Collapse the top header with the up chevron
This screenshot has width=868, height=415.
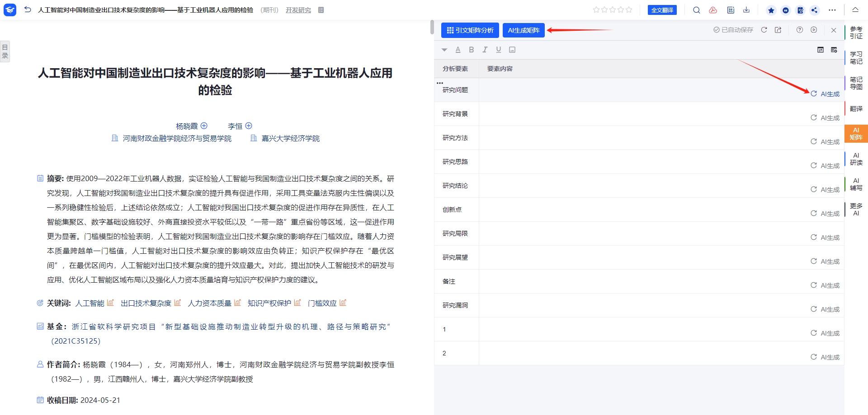click(x=855, y=9)
